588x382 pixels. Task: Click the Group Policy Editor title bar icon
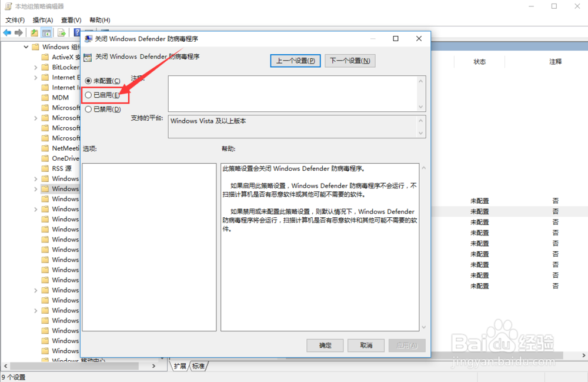(x=8, y=6)
